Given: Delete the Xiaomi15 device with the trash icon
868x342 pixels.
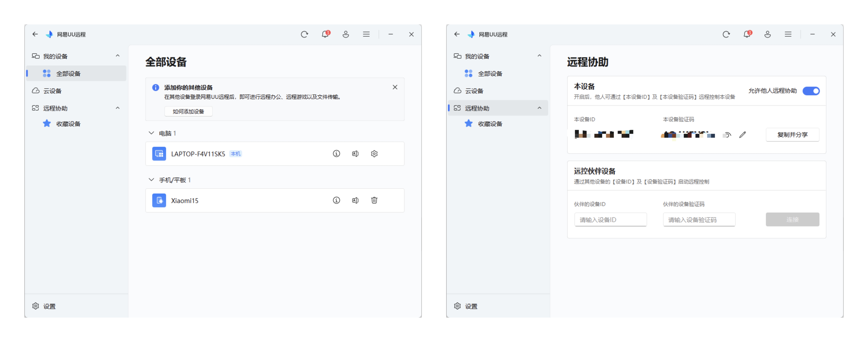Looking at the screenshot, I should click(374, 200).
